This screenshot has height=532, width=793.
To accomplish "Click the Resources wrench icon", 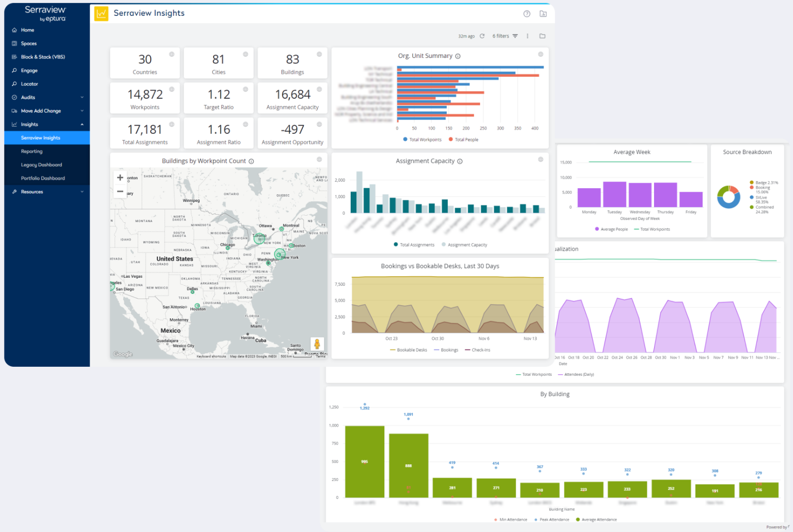I will point(14,192).
